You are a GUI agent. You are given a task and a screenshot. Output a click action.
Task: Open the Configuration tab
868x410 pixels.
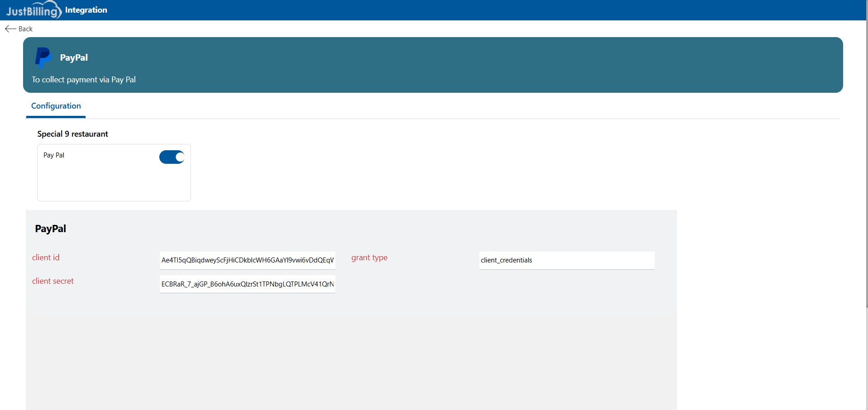coord(56,106)
